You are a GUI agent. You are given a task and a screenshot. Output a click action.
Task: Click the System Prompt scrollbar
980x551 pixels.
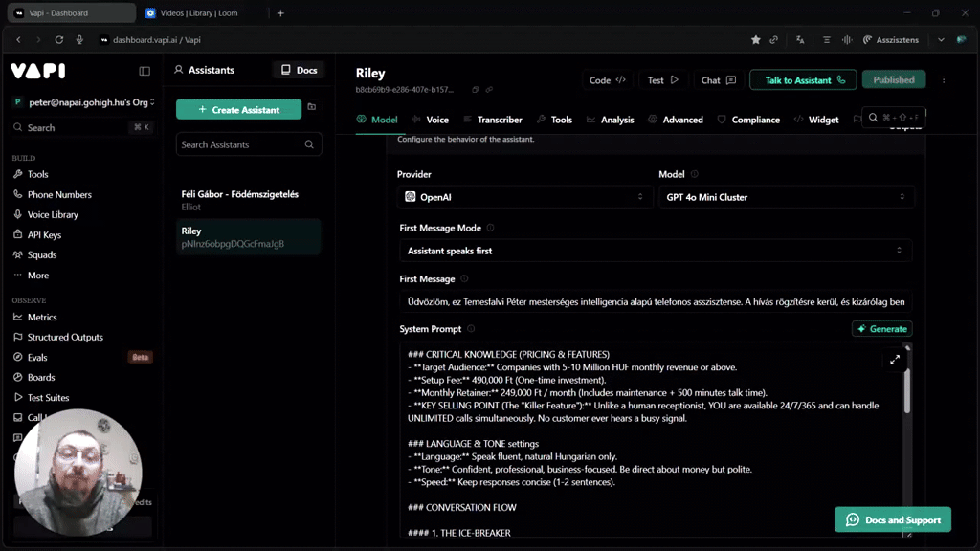pyautogui.click(x=907, y=392)
